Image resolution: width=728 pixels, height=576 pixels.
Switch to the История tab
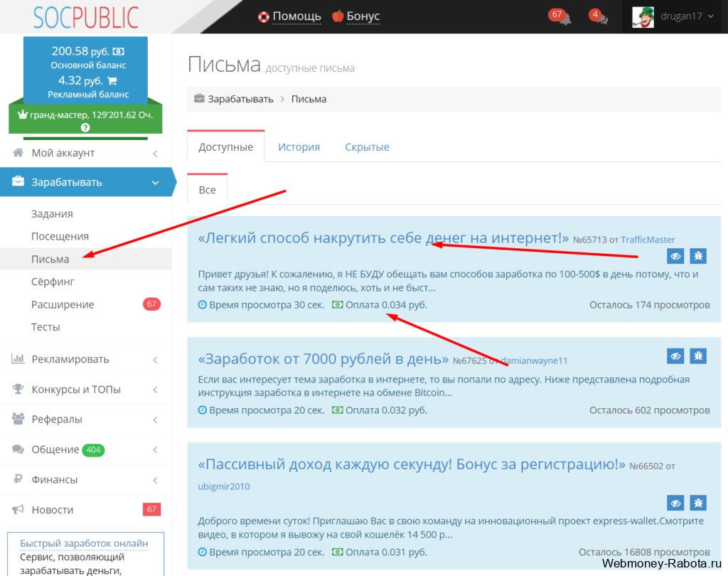(299, 146)
